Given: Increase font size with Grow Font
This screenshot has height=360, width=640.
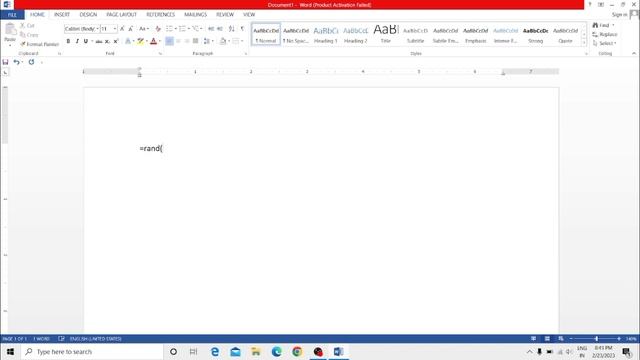Looking at the screenshot, I should (x=122, y=29).
